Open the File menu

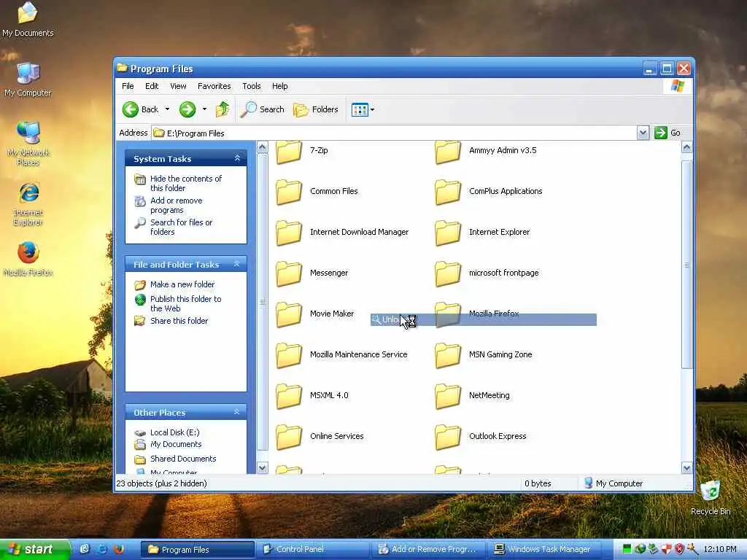pyautogui.click(x=128, y=86)
